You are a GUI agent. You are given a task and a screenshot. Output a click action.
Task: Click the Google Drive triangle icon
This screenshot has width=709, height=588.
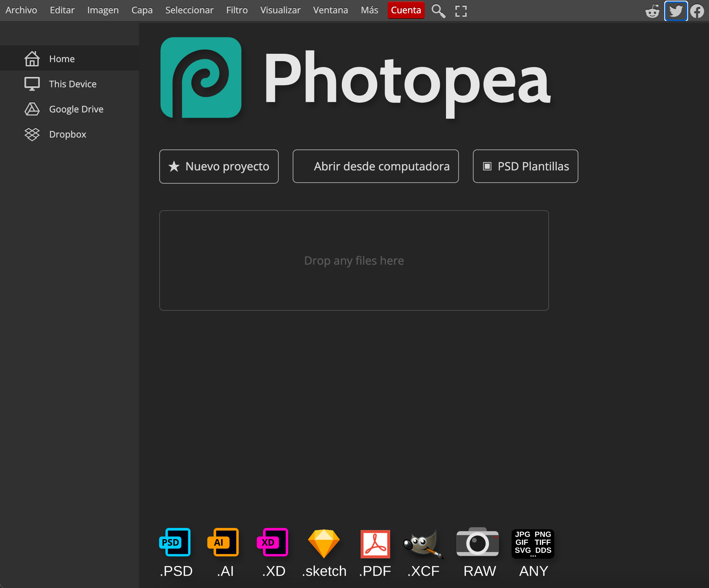tap(32, 109)
